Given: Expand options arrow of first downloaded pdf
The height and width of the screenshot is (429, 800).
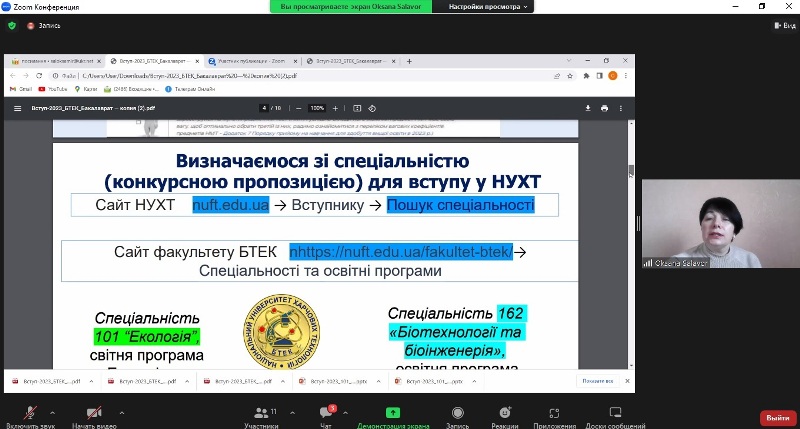Looking at the screenshot, I should coord(91,381).
